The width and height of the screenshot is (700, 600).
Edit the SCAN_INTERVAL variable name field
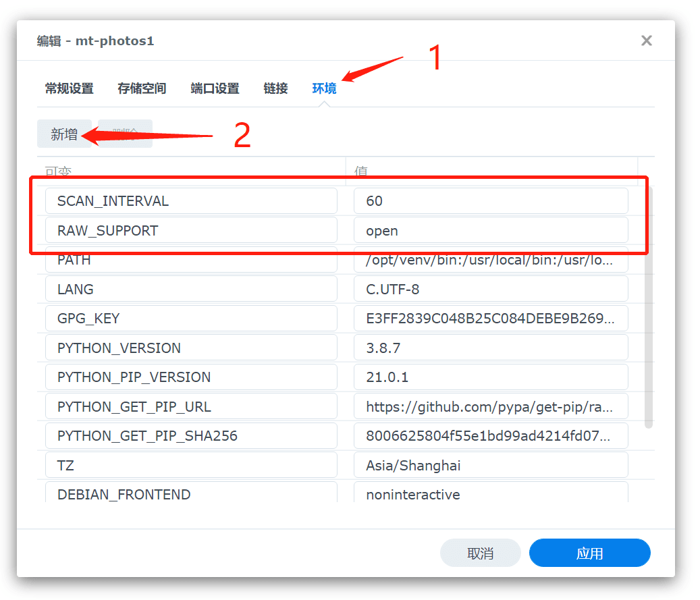pyautogui.click(x=191, y=201)
